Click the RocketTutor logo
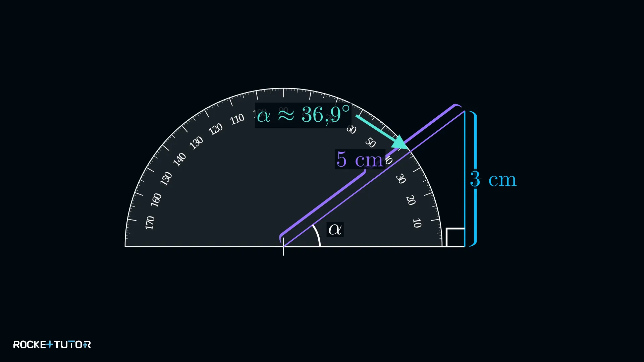This screenshot has height=362, width=644. point(52,345)
